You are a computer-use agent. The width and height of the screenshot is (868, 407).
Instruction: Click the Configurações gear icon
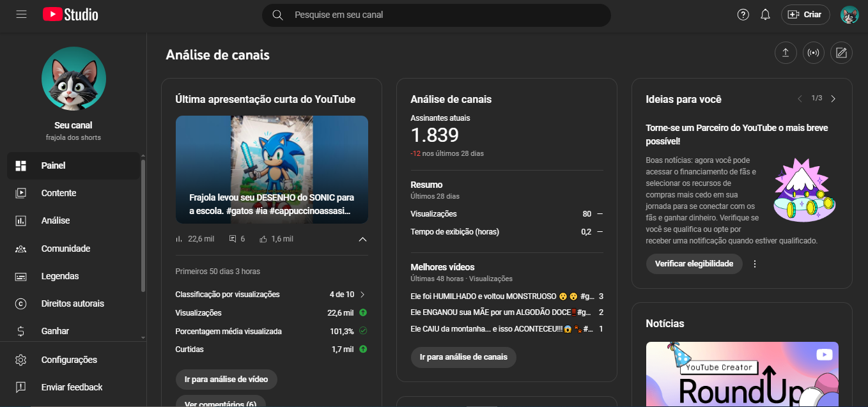(x=21, y=360)
